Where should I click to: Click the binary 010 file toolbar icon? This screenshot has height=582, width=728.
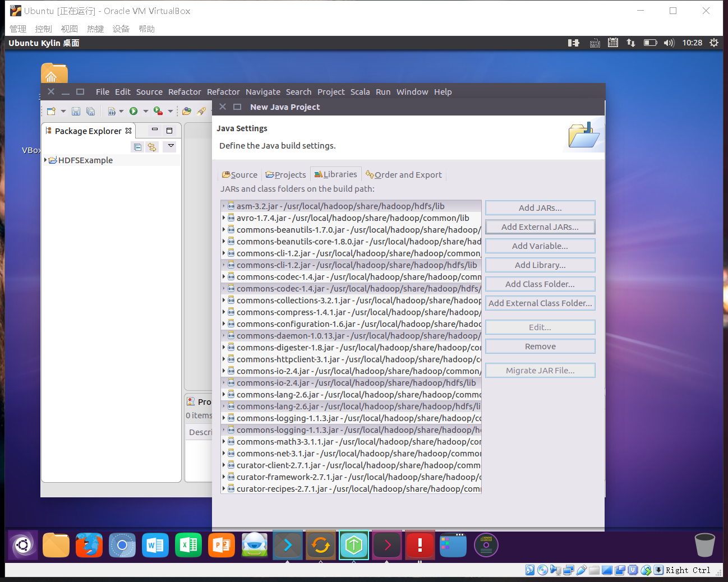pos(112,111)
